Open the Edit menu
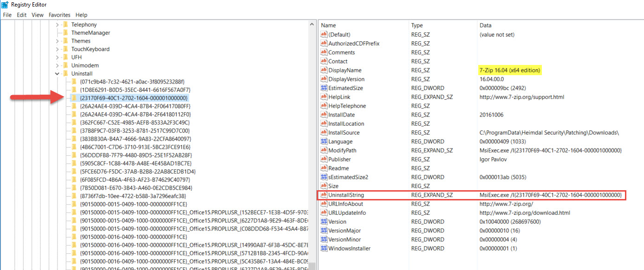 click(22, 15)
